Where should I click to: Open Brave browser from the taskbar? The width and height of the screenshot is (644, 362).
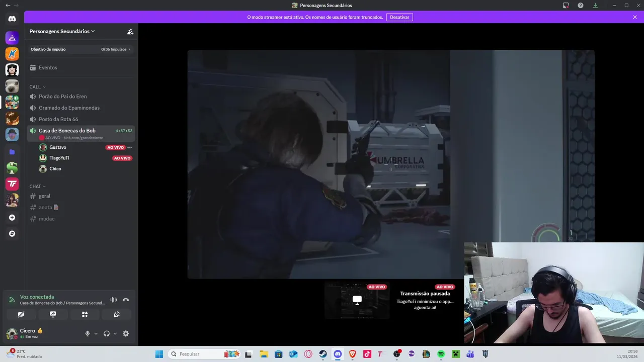[x=353, y=354]
